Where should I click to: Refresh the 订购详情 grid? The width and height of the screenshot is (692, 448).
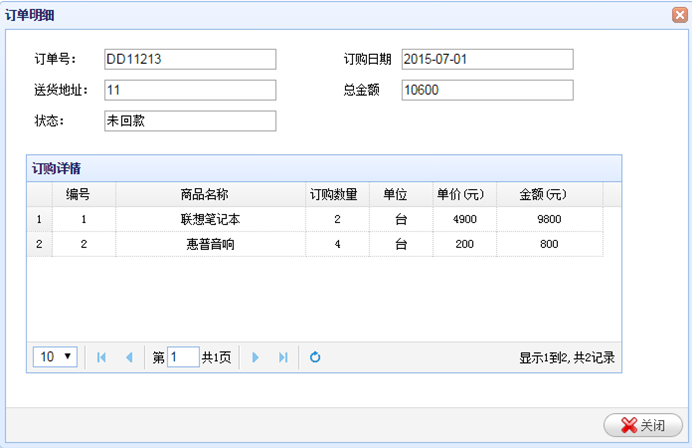tap(315, 357)
